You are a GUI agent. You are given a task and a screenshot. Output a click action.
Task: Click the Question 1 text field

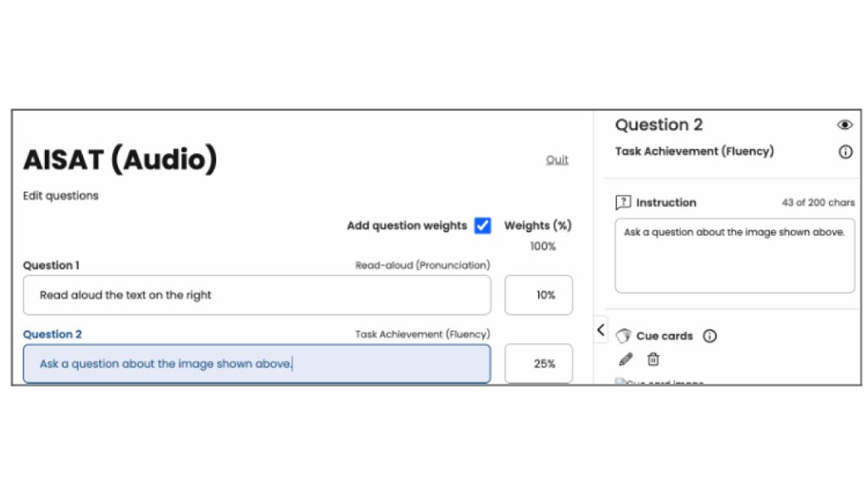257,295
